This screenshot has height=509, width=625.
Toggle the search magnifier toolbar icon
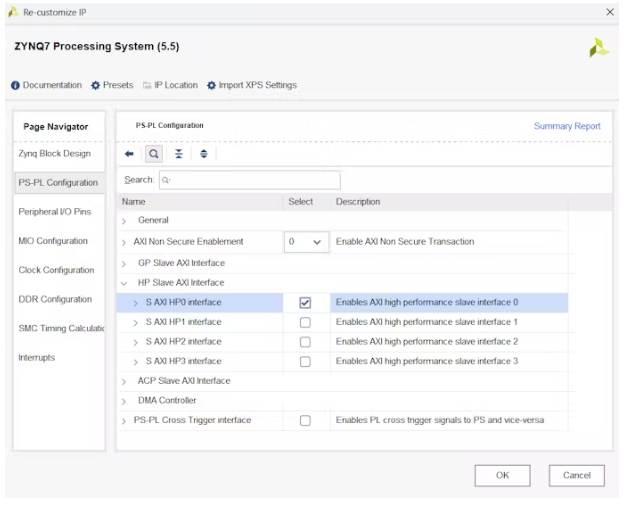154,154
